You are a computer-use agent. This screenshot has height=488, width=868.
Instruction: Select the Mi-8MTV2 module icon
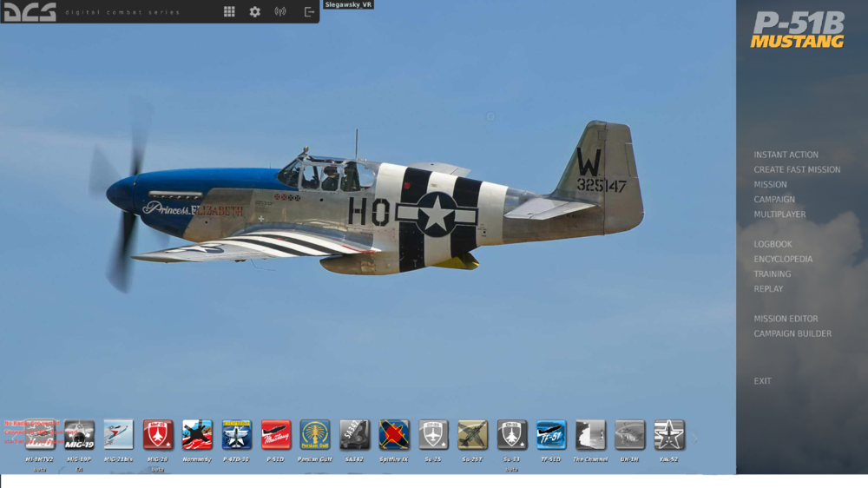coord(40,434)
